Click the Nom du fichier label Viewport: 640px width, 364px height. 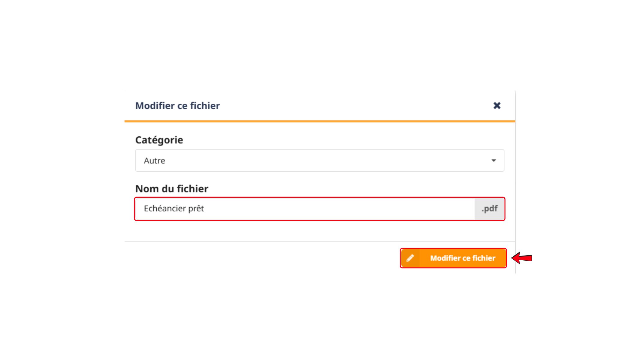[x=172, y=189]
